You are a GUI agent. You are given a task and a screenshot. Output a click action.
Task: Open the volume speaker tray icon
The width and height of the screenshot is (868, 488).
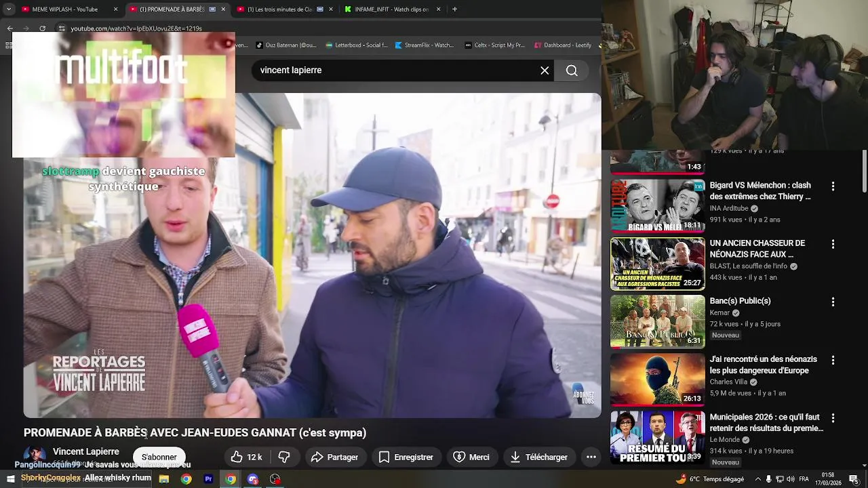point(791,479)
